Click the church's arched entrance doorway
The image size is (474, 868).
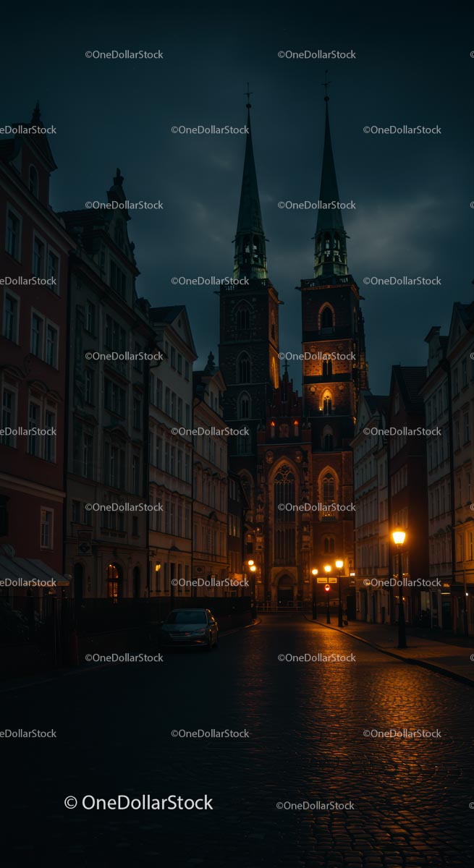pos(285,590)
